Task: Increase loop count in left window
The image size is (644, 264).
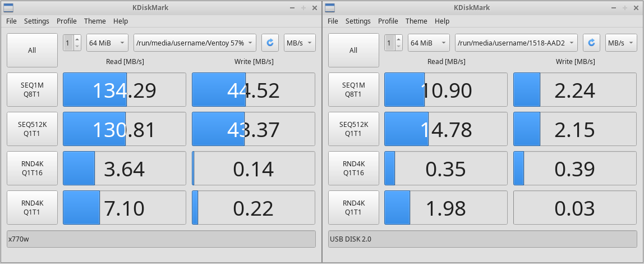Action: (x=77, y=39)
